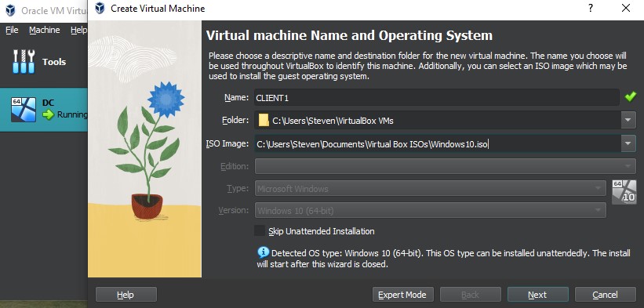
Task: Click the Back button
Action: (x=471, y=295)
